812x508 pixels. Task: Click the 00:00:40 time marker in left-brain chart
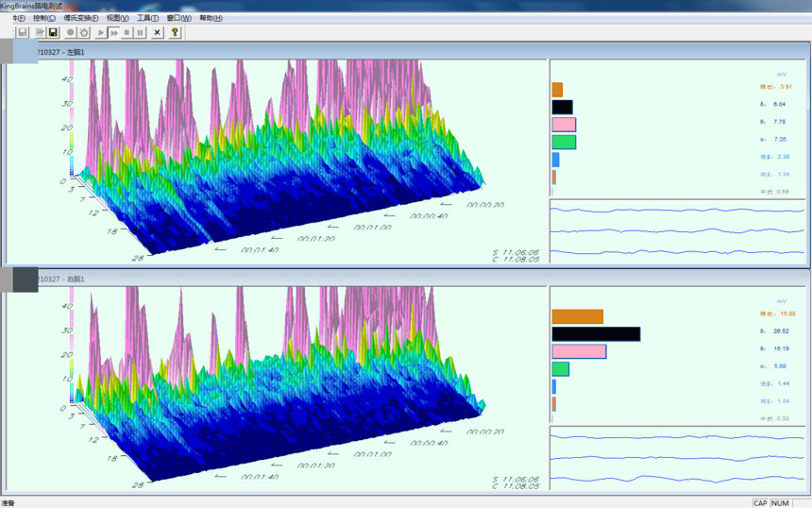(429, 216)
